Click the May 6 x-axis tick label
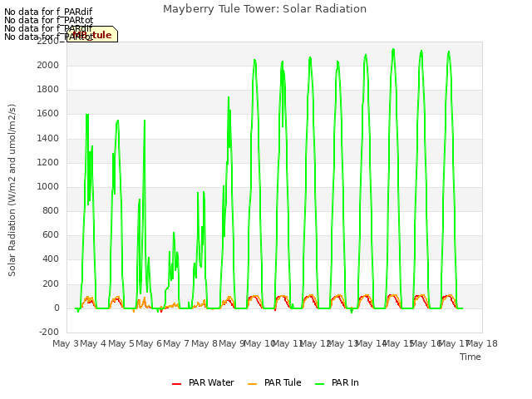 [x=149, y=343]
